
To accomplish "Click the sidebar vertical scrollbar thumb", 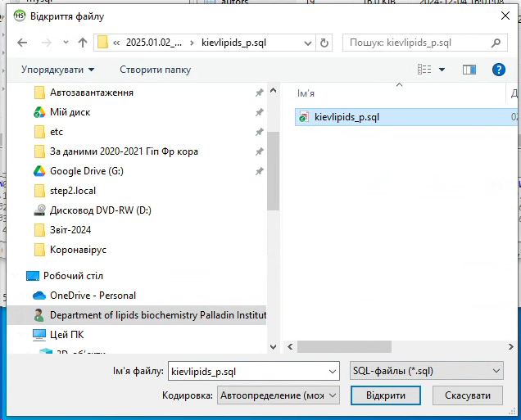I will [273, 170].
